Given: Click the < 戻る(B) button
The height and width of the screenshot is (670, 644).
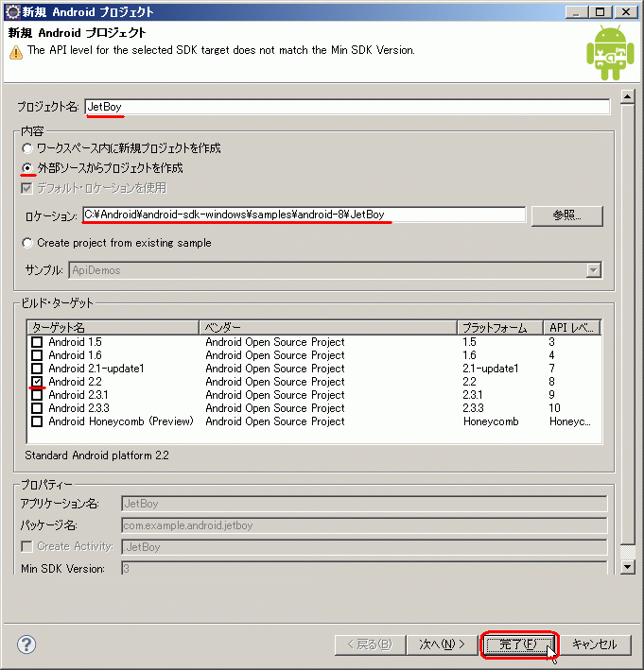Looking at the screenshot, I should [x=370, y=644].
